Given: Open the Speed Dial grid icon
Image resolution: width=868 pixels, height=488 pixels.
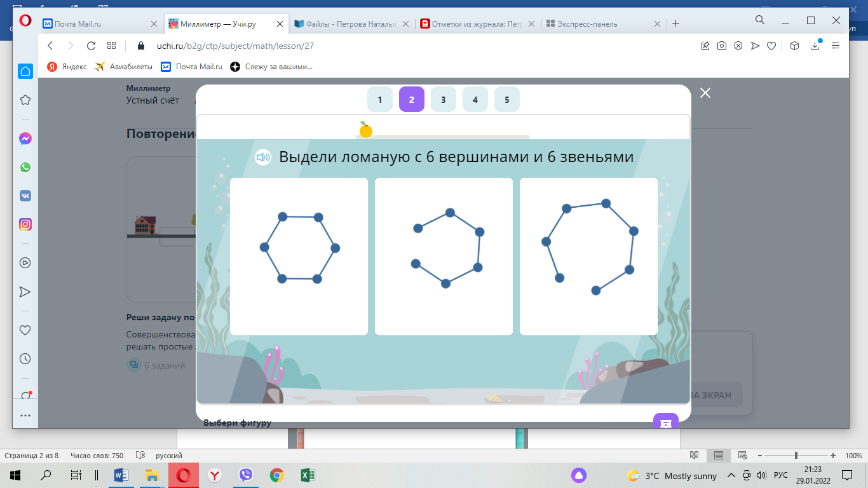Looking at the screenshot, I should (x=111, y=46).
